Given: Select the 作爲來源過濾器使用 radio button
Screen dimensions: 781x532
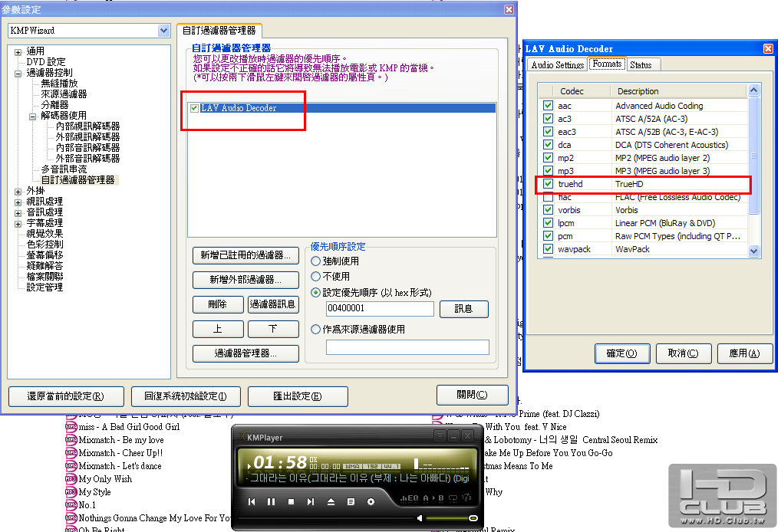Looking at the screenshot, I should click(x=315, y=329).
